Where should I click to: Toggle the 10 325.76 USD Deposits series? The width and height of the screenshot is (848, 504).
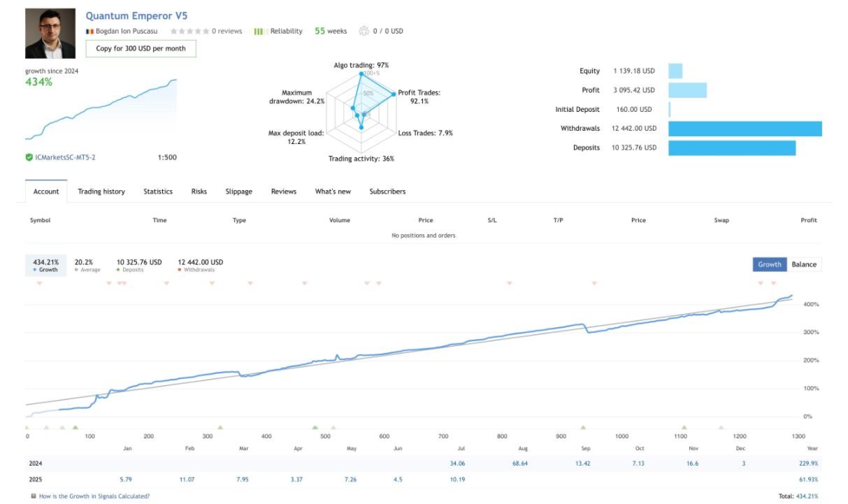point(139,266)
